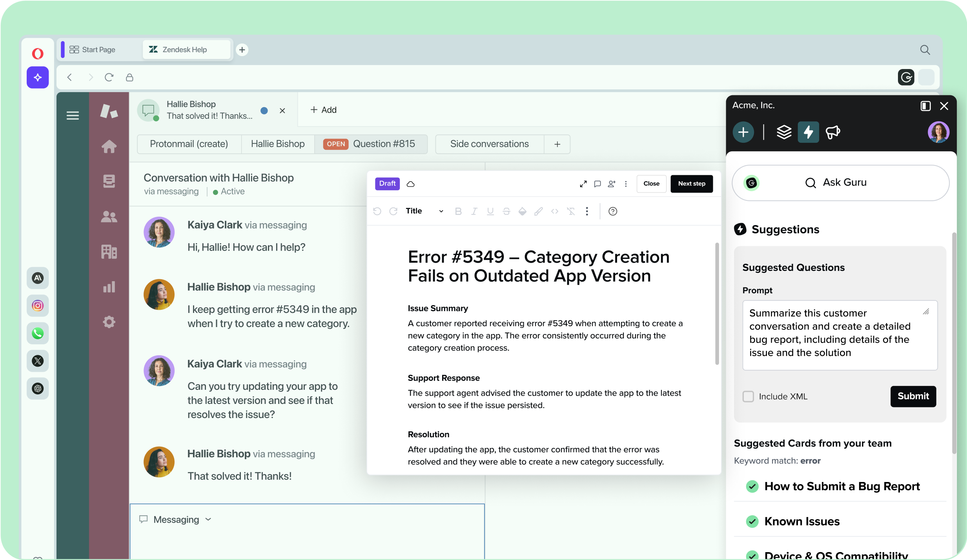Open the Guru layers collections icon

(x=784, y=132)
